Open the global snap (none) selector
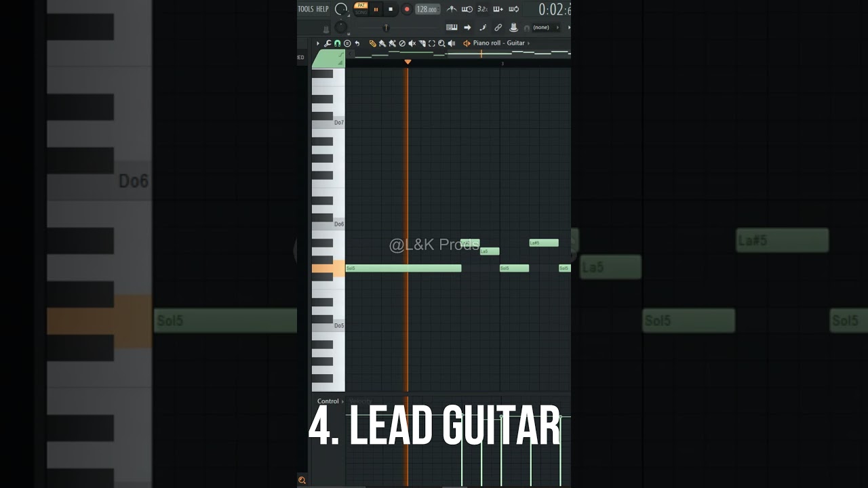The image size is (868, 488). 545,27
